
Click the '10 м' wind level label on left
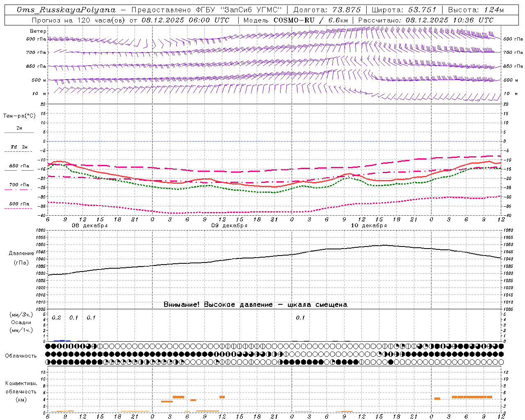[39, 94]
